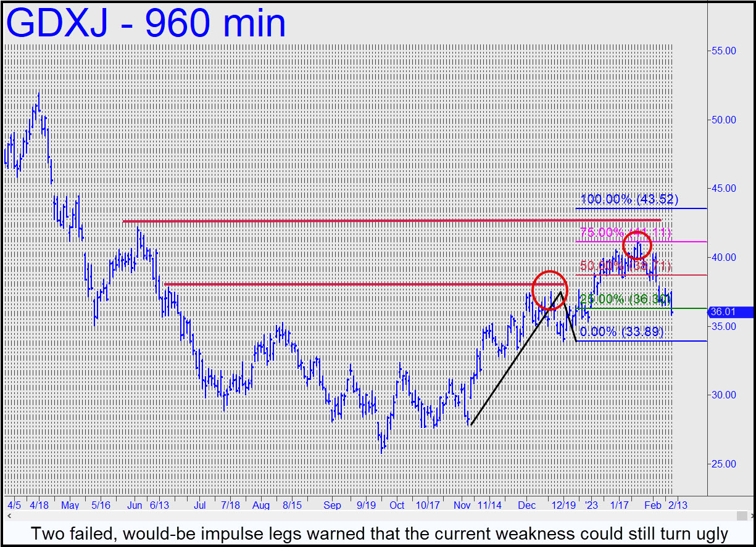Click the scrollbar thumb below the date axis
The image size is (756, 547).
741,514
